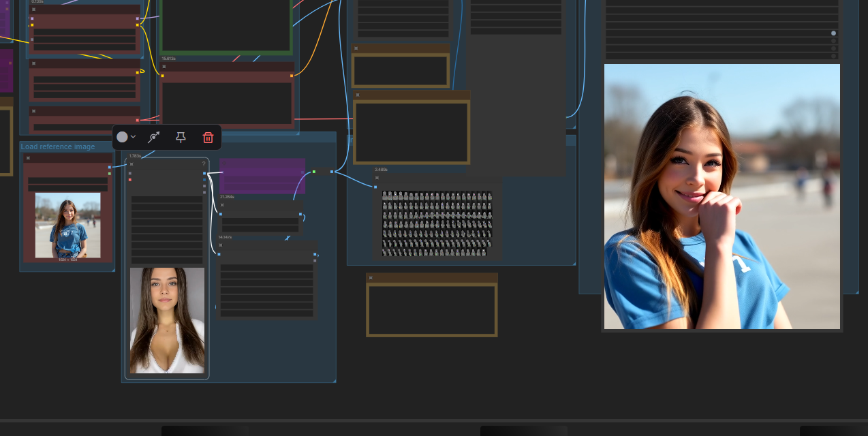Collapse the selected node via its title dot
The image size is (868, 436).
(131, 163)
